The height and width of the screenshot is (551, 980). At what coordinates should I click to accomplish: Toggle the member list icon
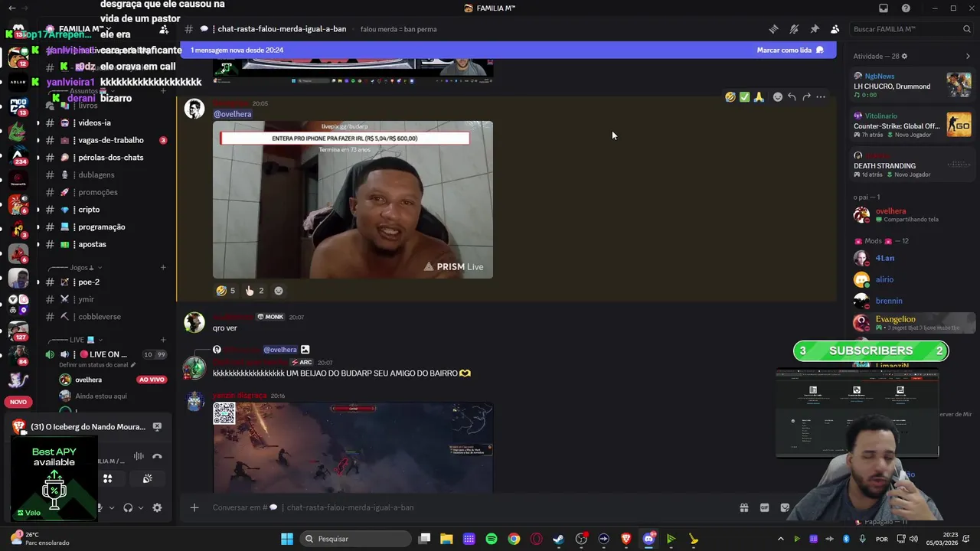pyautogui.click(x=835, y=29)
